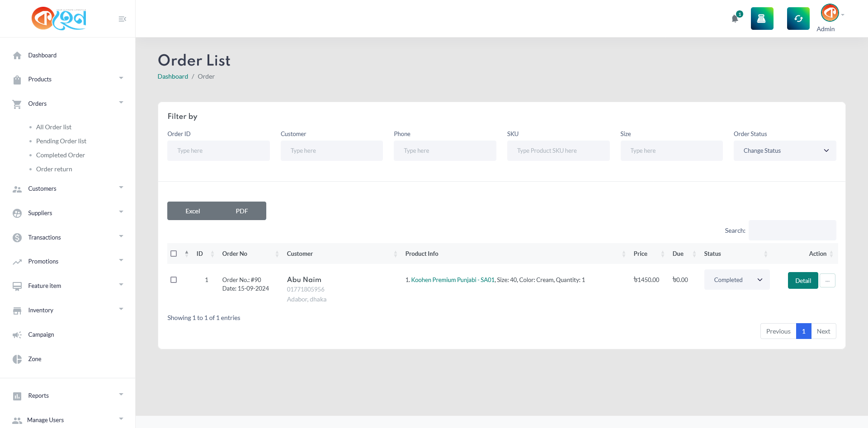
Task: Click the green refresh sync icon
Action: tap(798, 19)
